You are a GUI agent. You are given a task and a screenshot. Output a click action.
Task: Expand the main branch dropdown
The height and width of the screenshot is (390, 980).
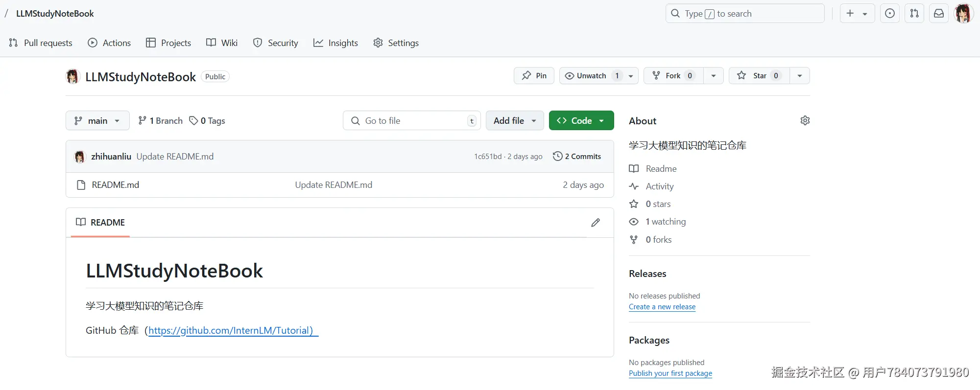97,121
